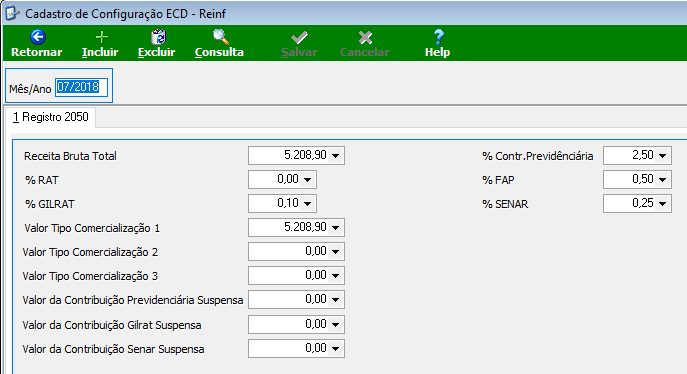The height and width of the screenshot is (374, 687).
Task: Click the Retornar label in toolbar
Action: [37, 52]
